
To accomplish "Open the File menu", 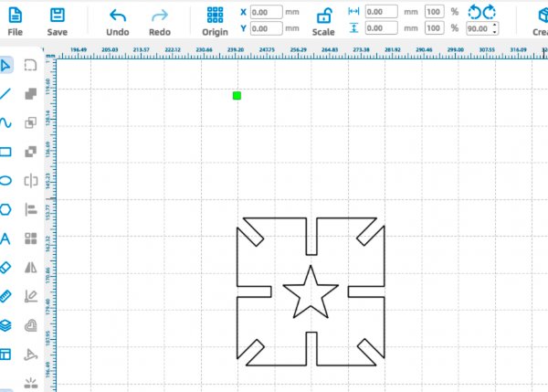I will [x=15, y=22].
